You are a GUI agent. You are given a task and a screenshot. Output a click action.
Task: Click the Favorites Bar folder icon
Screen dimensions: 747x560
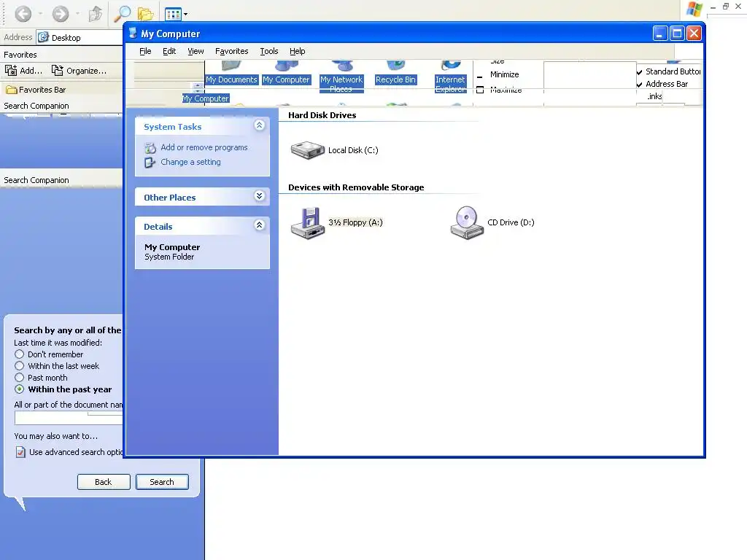click(x=12, y=90)
